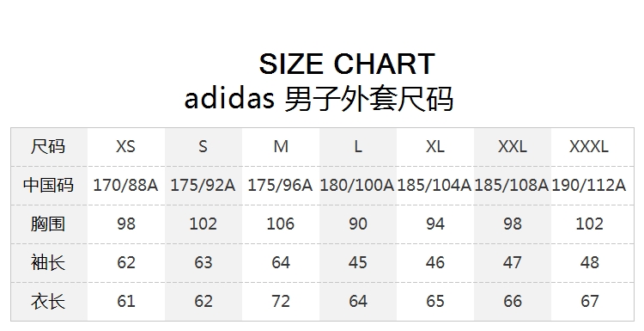Click the SIZE CHART heading

click(x=347, y=64)
